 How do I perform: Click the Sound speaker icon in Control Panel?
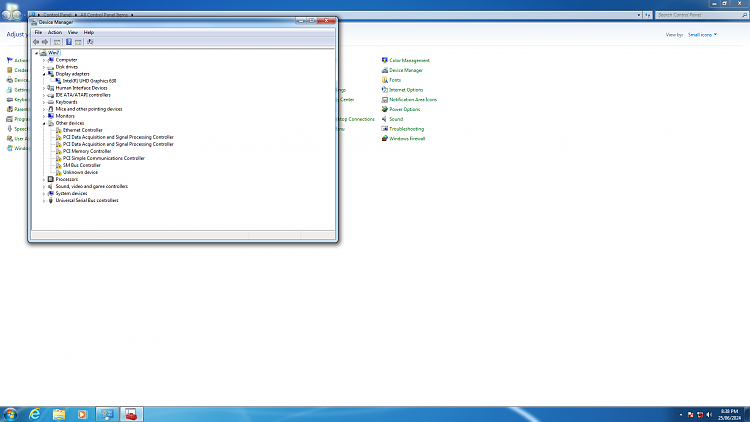[x=385, y=119]
